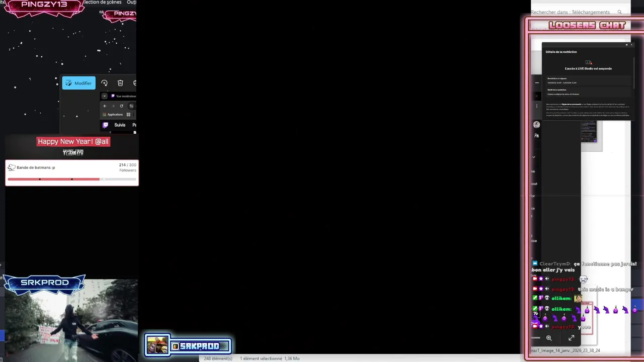Click the ollikam face emote message
Screen dimensions: 644x362
558,298
